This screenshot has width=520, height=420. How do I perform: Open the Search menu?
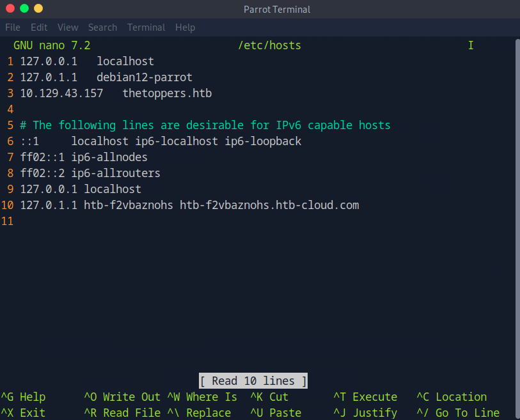102,27
